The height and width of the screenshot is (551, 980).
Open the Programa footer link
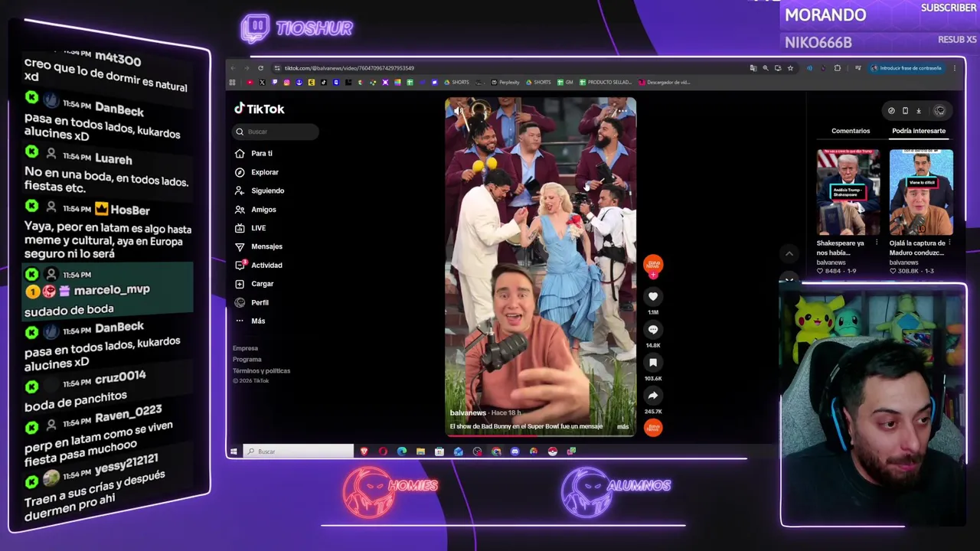point(247,360)
